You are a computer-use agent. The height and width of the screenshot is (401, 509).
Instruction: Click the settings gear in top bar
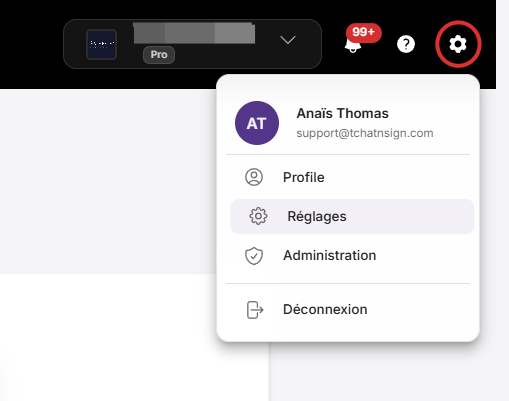(458, 44)
